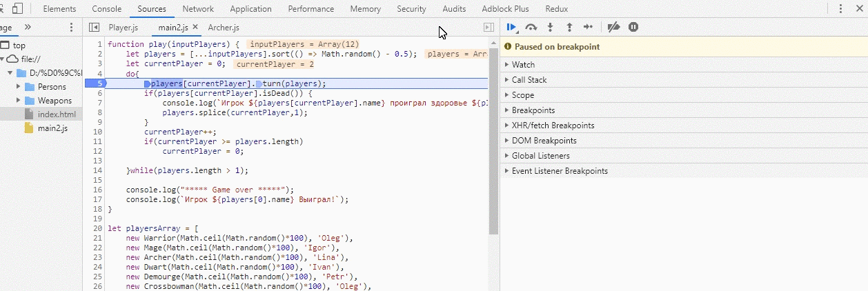Toggle the Deactivate breakpoints icon
Viewport: 868px width, 291px height.
click(x=613, y=28)
